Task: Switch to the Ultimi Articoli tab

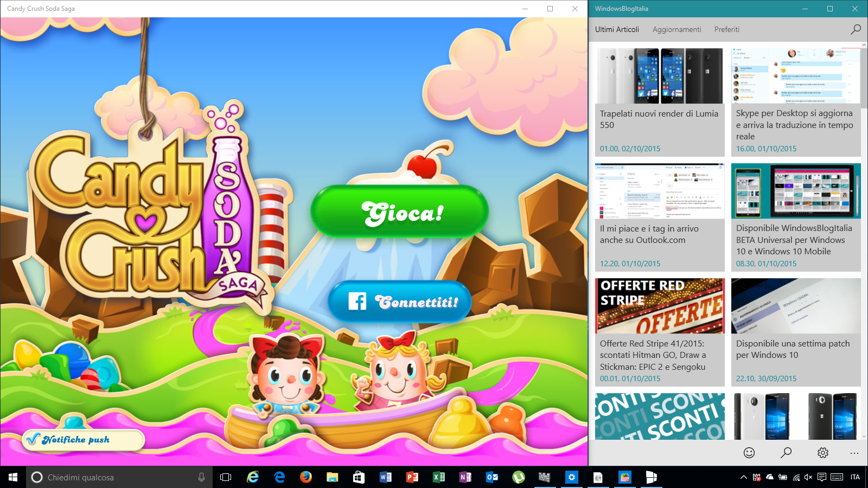Action: click(x=617, y=29)
